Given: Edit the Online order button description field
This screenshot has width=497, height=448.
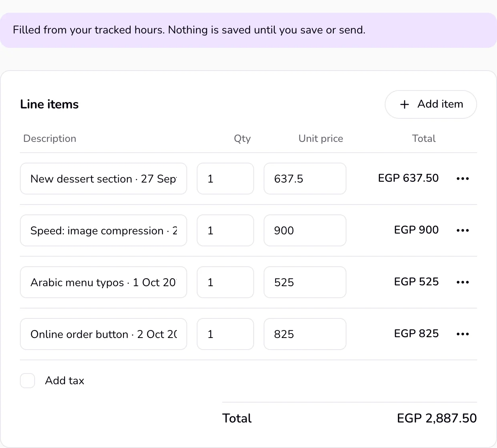Looking at the screenshot, I should [x=104, y=334].
